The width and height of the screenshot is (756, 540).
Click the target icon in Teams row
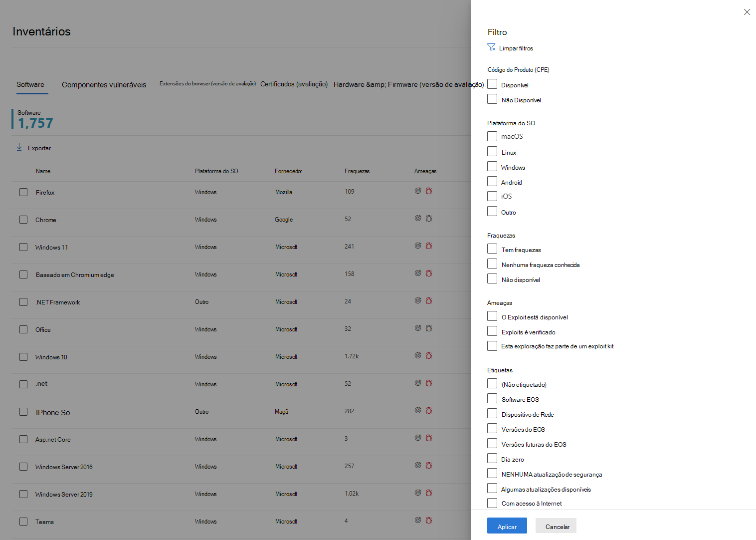418,520
